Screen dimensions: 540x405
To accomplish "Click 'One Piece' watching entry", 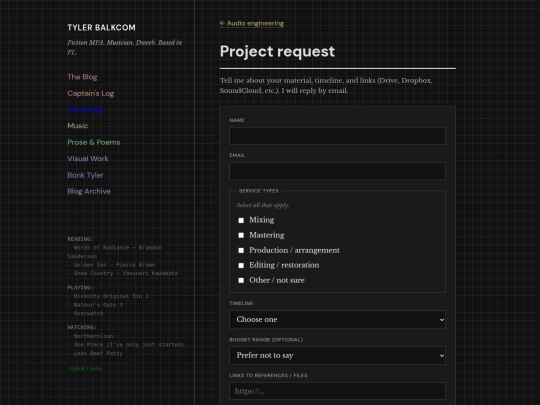I will pos(126,344).
